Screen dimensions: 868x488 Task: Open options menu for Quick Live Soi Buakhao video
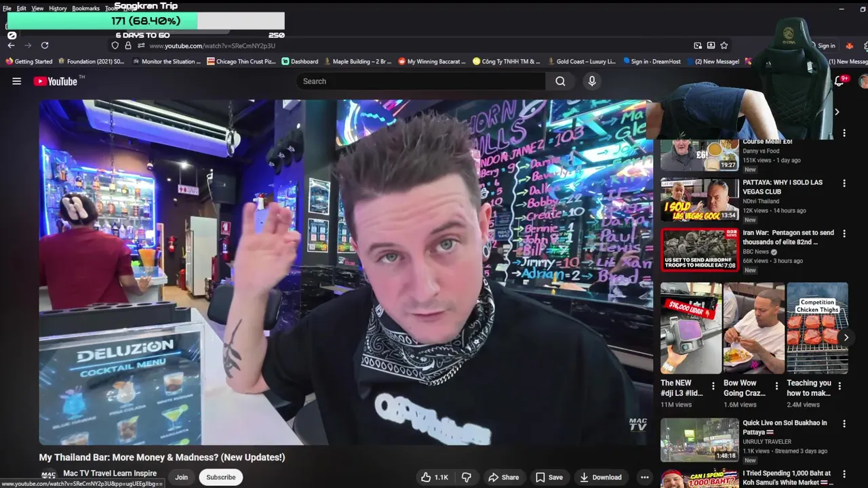point(844,424)
